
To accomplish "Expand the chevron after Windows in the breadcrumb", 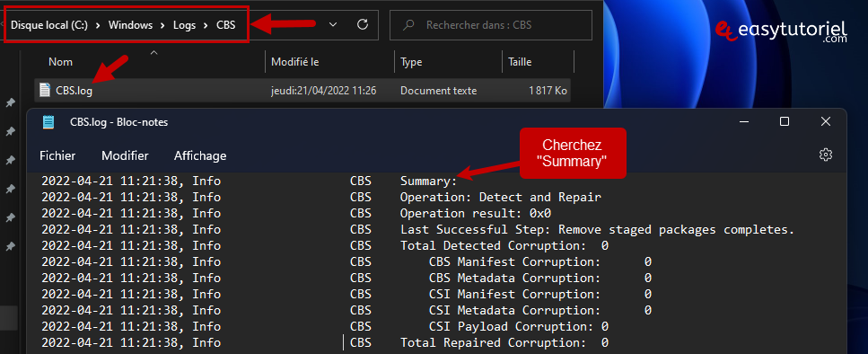I will [162, 25].
